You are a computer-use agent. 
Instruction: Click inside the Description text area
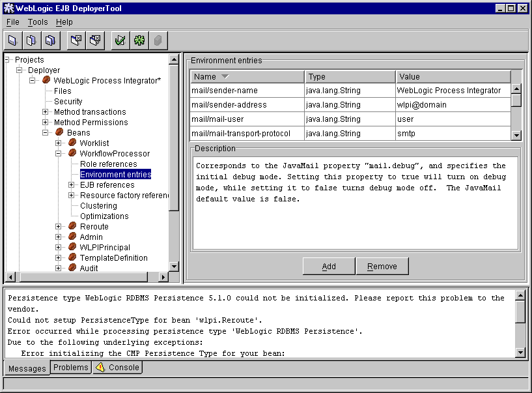[x=356, y=203]
